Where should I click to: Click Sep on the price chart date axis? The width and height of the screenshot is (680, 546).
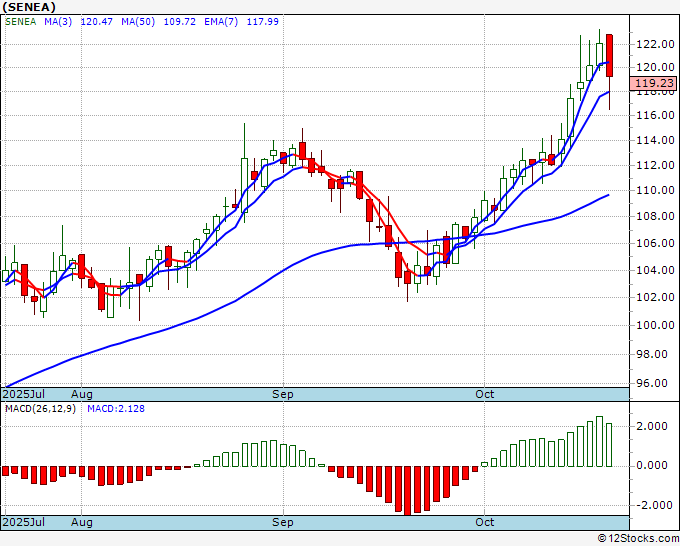(283, 394)
